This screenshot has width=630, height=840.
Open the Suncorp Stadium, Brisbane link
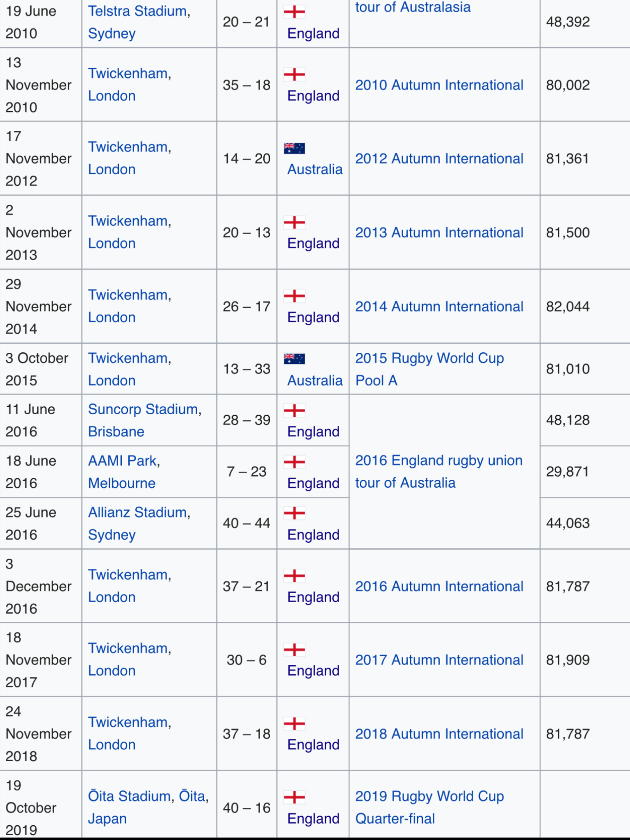pos(145,420)
